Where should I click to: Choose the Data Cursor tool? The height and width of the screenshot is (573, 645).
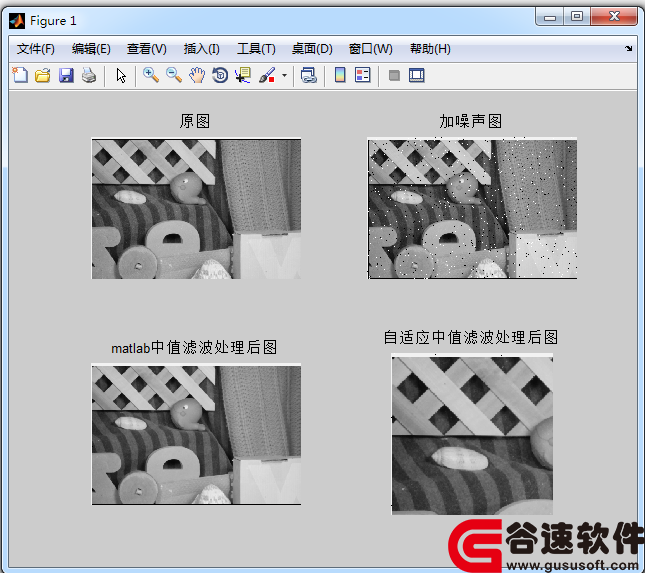pos(243,75)
